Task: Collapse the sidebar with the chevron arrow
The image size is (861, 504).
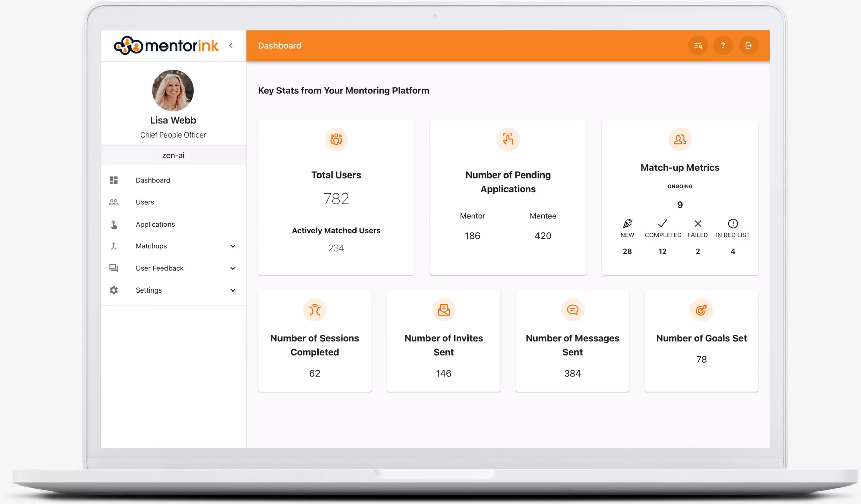Action: pos(231,46)
